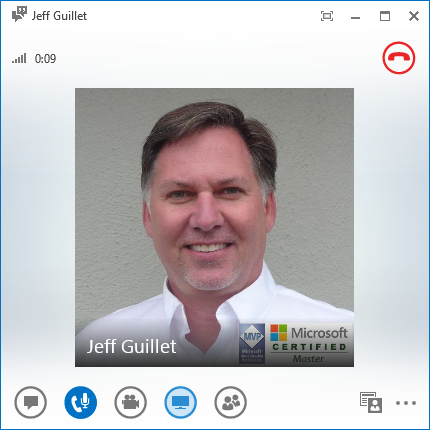
Task: Open the participants people button
Action: coord(231,402)
